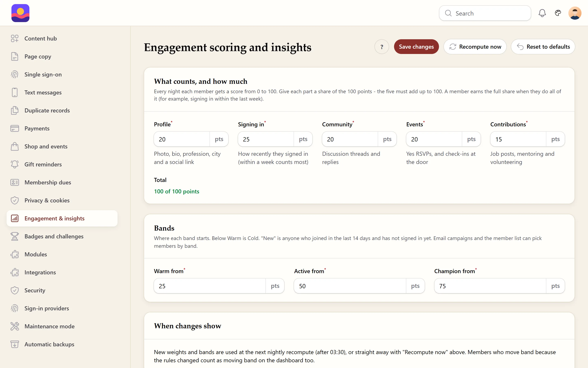Open Security settings in sidebar
The height and width of the screenshot is (368, 588).
click(x=62, y=290)
